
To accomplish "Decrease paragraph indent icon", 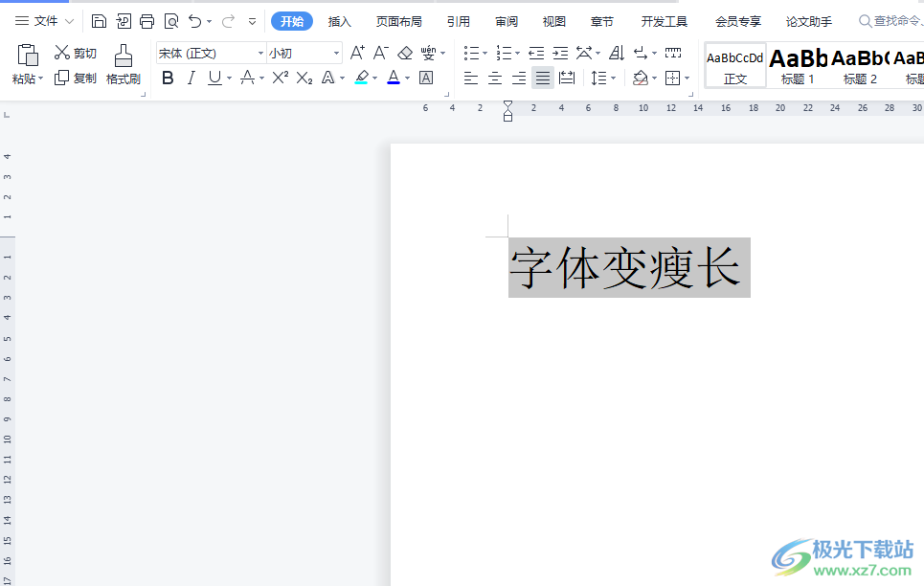I will coord(536,53).
